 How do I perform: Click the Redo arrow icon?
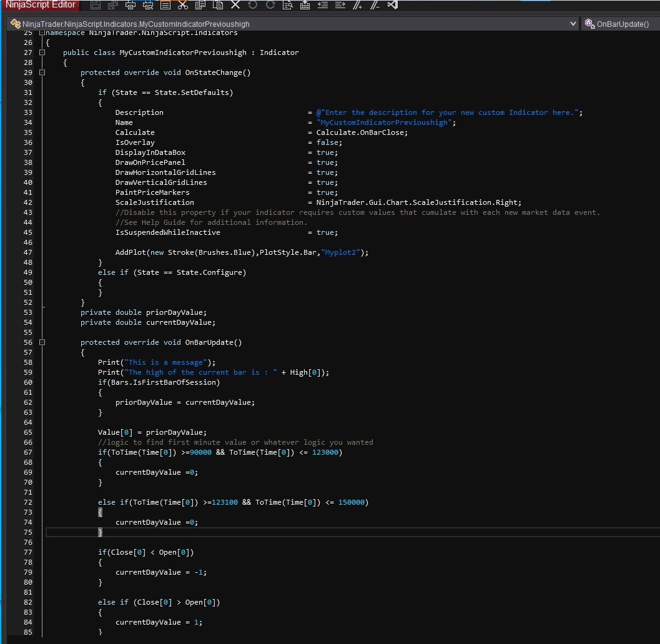(270, 5)
